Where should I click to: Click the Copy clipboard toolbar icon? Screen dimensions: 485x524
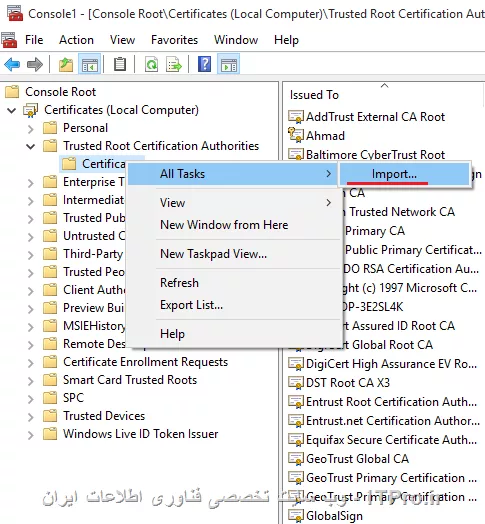[x=120, y=64]
